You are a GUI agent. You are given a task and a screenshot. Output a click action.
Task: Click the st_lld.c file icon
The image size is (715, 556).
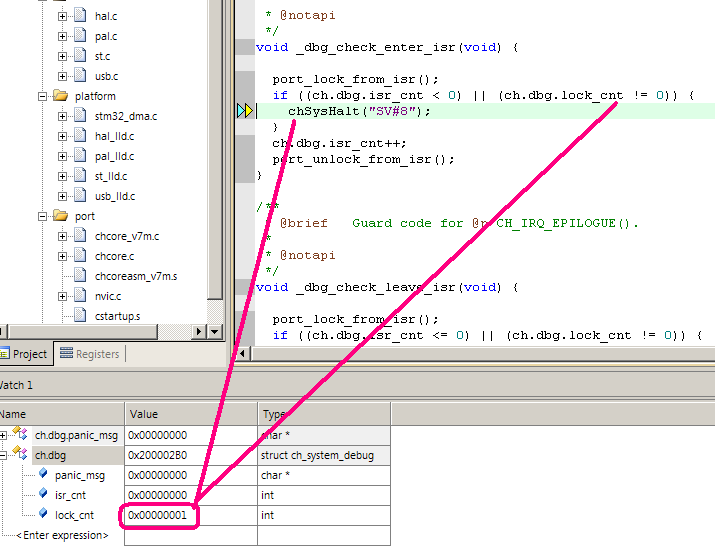coord(80,175)
